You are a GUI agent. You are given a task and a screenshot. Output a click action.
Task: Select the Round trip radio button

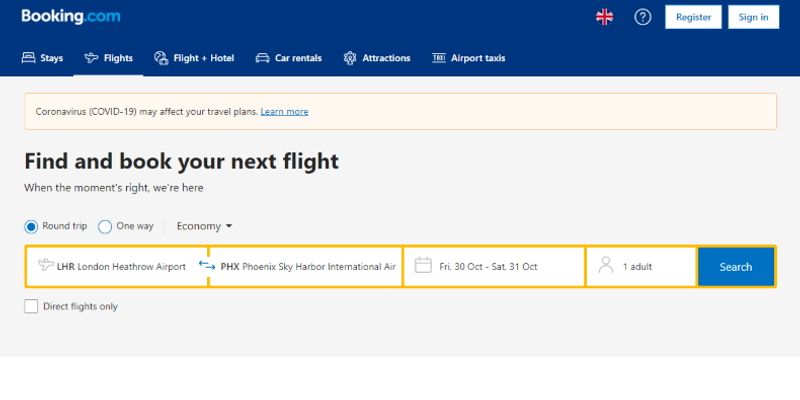point(31,227)
